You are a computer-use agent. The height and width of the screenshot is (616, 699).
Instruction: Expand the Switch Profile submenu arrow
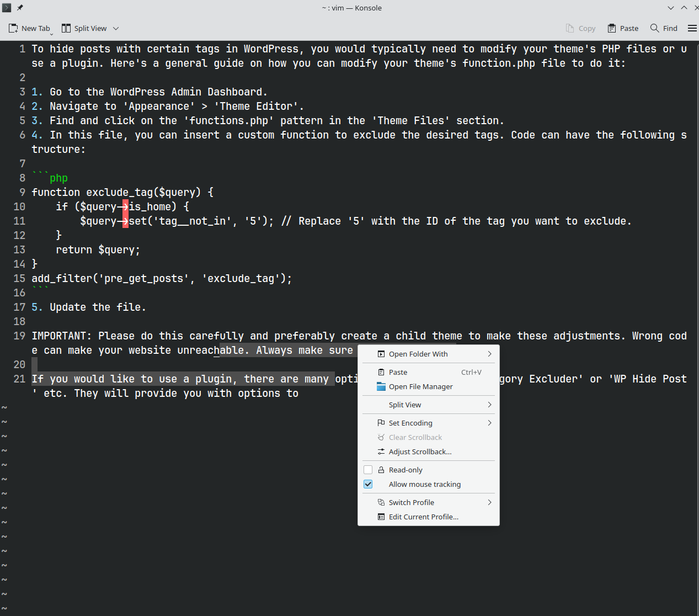pos(489,502)
